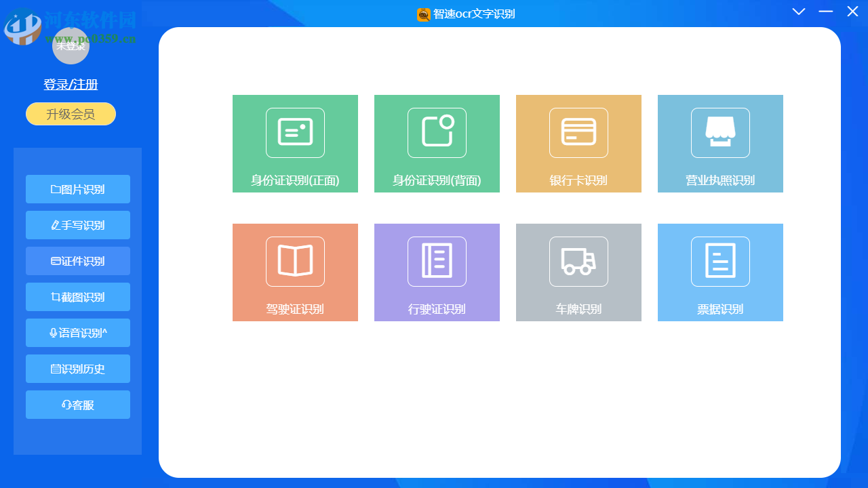The height and width of the screenshot is (488, 868).
Task: Contact customer service (客服)
Action: click(77, 404)
